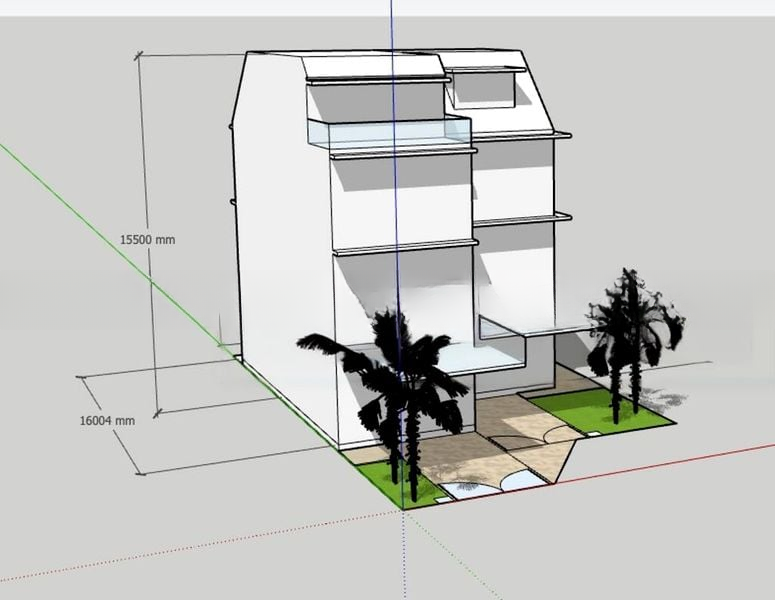
Task: Select the 16004 mm depth dimension label
Action: coord(106,421)
